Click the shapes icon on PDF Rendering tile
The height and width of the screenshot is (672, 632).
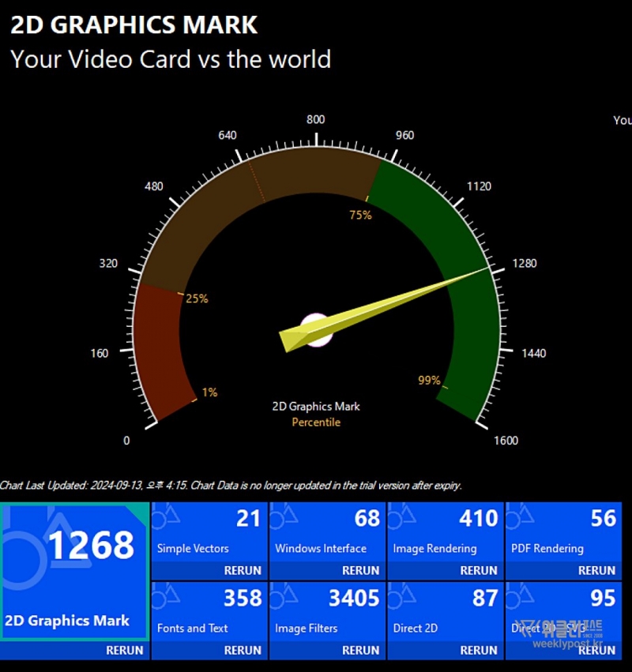pos(520,517)
